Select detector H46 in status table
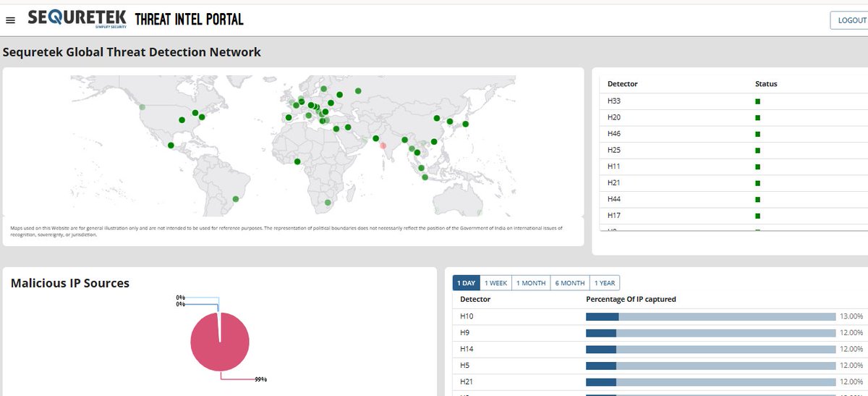 (x=614, y=134)
